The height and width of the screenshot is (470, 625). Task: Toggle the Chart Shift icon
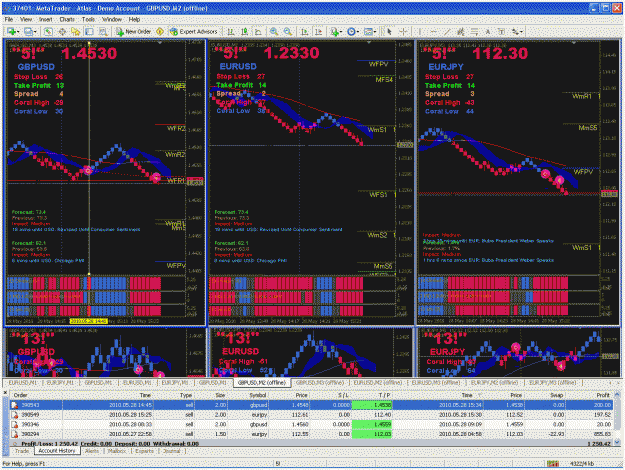318,31
